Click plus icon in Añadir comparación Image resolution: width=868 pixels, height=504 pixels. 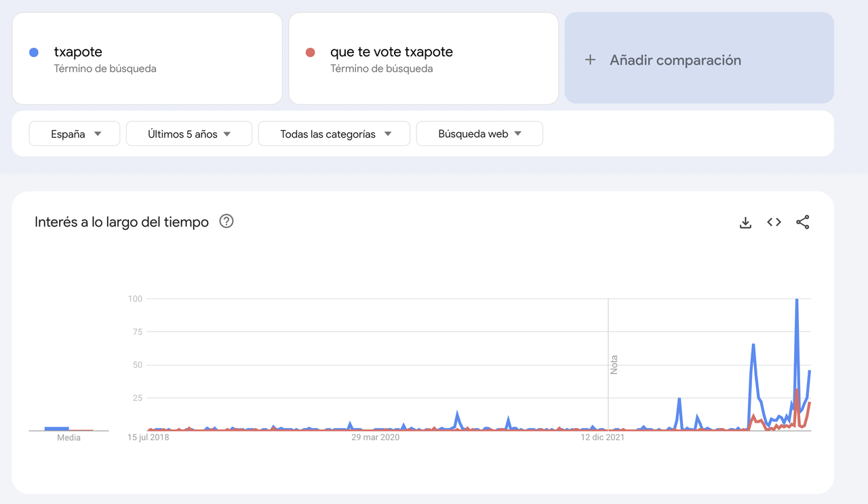pyautogui.click(x=590, y=60)
